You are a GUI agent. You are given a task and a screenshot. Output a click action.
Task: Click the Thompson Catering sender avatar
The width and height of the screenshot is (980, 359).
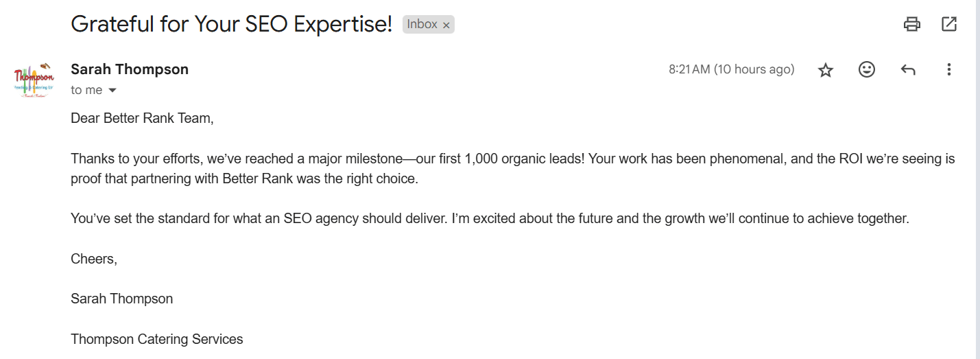[x=34, y=79]
